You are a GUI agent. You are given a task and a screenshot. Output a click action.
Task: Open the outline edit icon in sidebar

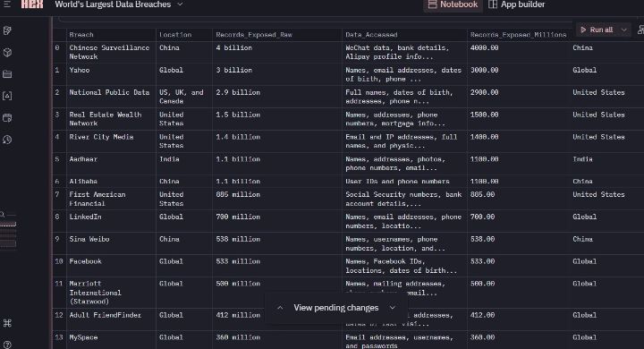(x=7, y=30)
